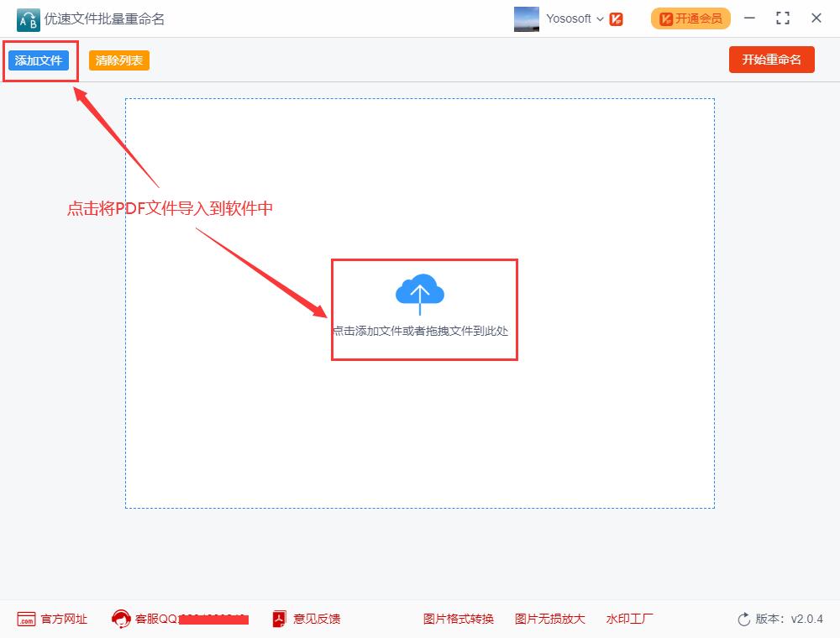Open the 官方网址 link
Viewport: 840px width, 638px height.
(x=64, y=619)
